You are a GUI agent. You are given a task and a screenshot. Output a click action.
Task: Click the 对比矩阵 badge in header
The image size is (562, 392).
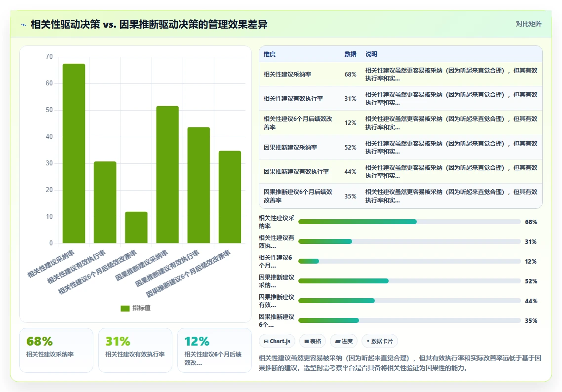(x=529, y=24)
